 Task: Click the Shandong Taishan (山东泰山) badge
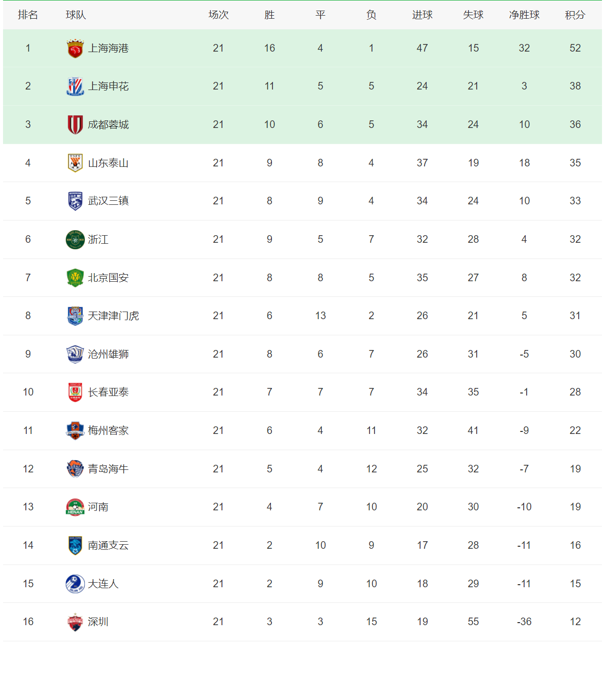coord(75,163)
